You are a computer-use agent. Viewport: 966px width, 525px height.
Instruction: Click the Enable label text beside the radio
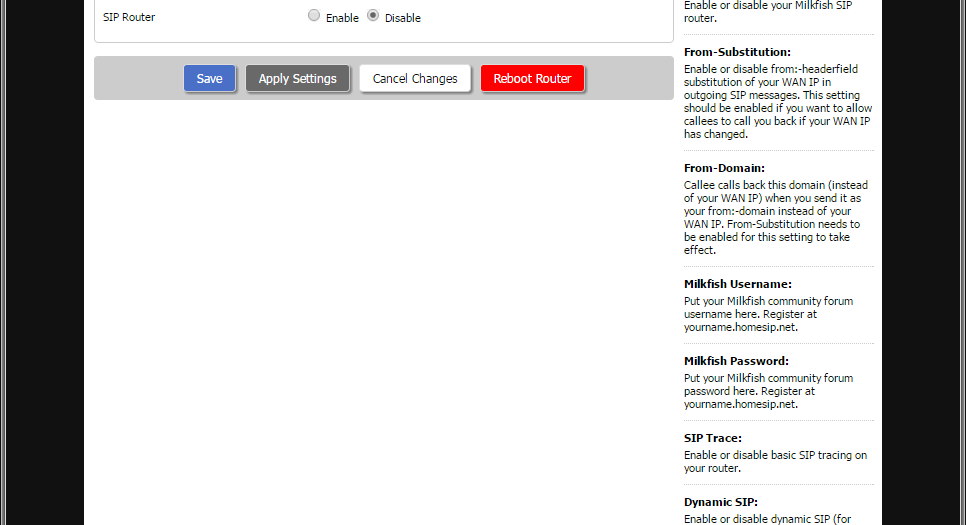[x=342, y=18]
